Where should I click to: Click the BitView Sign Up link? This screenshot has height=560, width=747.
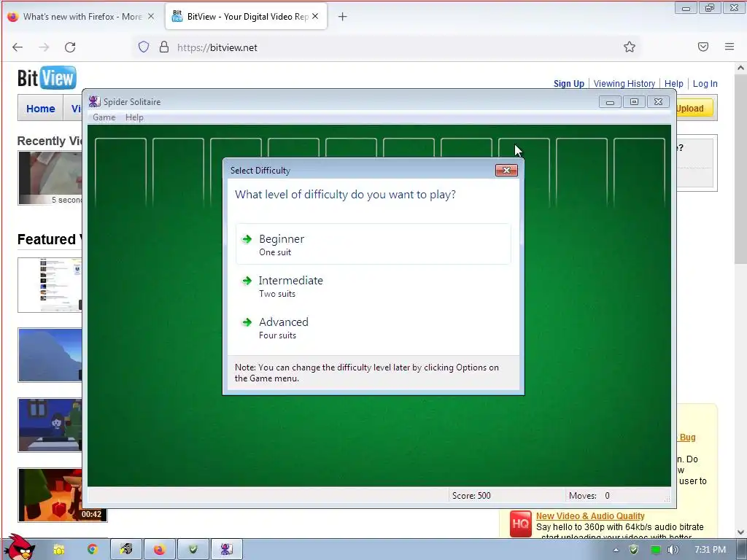(569, 83)
